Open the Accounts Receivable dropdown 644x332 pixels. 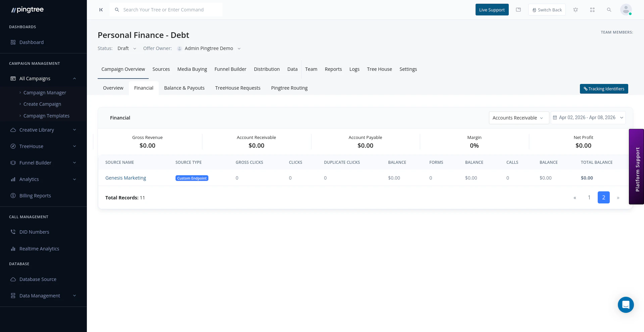(518, 117)
